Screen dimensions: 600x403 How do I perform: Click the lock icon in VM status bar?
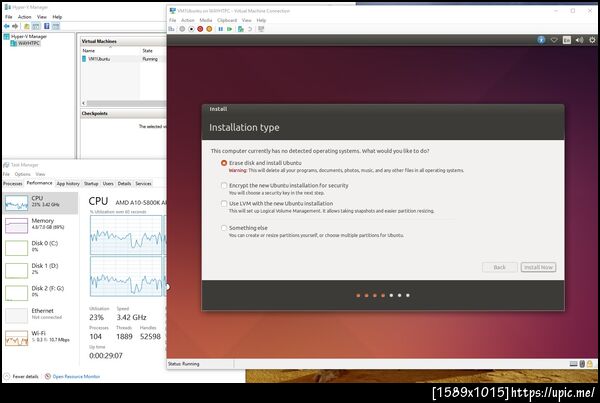(590, 364)
